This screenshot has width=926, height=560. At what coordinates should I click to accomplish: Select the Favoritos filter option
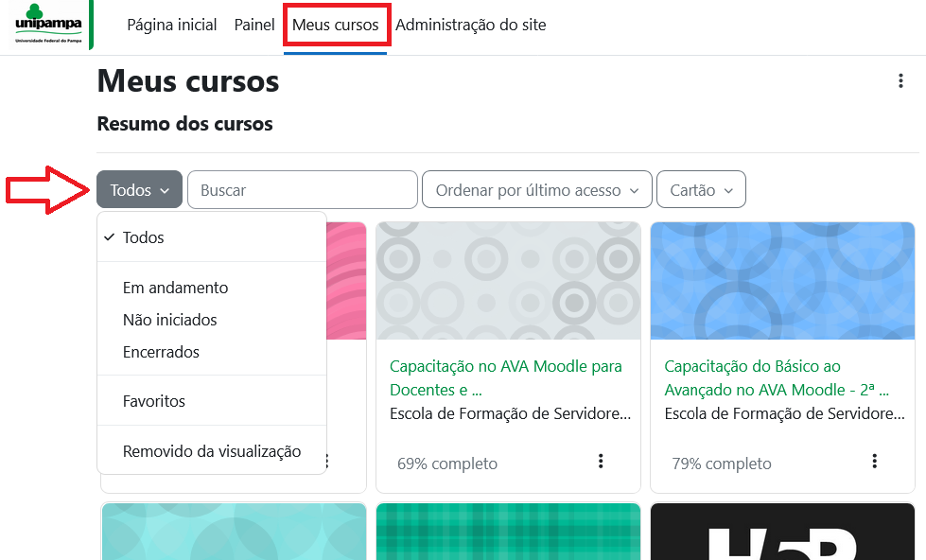153,401
